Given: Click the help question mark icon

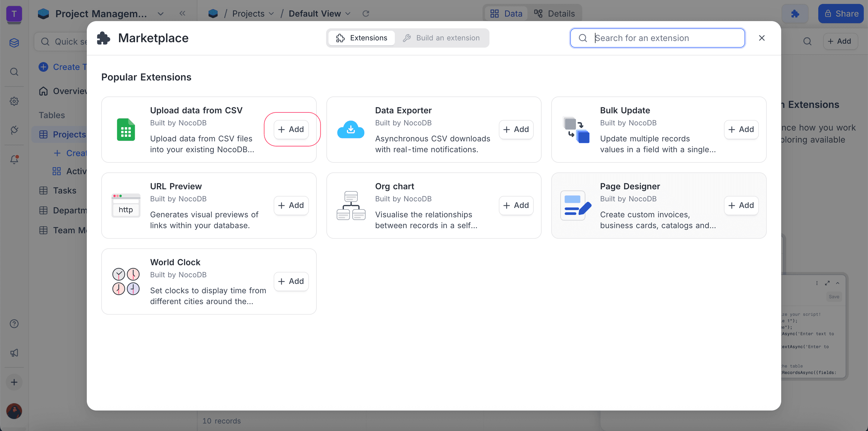Looking at the screenshot, I should (14, 323).
